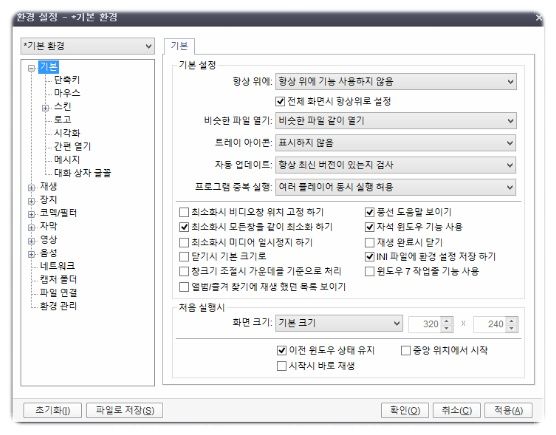556x435 pixels.
Task: Enable 최소화시 비디오창 위치 고정 하기
Action: pos(184,212)
